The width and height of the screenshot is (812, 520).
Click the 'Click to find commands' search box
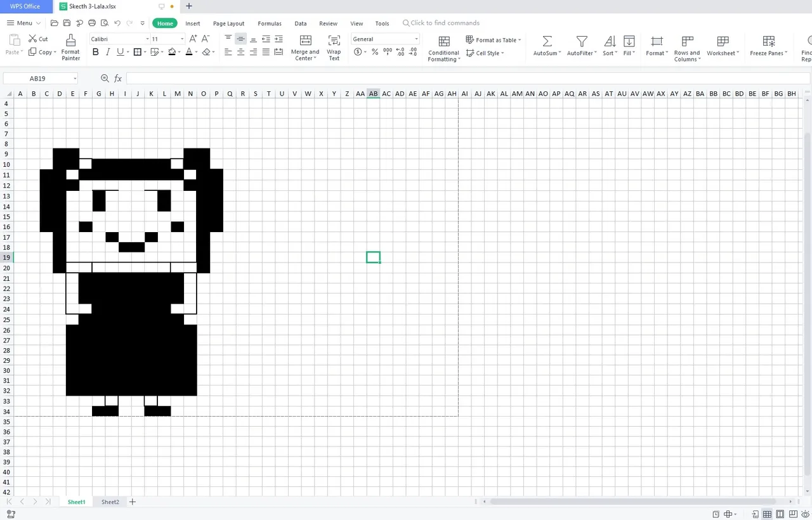(442, 23)
